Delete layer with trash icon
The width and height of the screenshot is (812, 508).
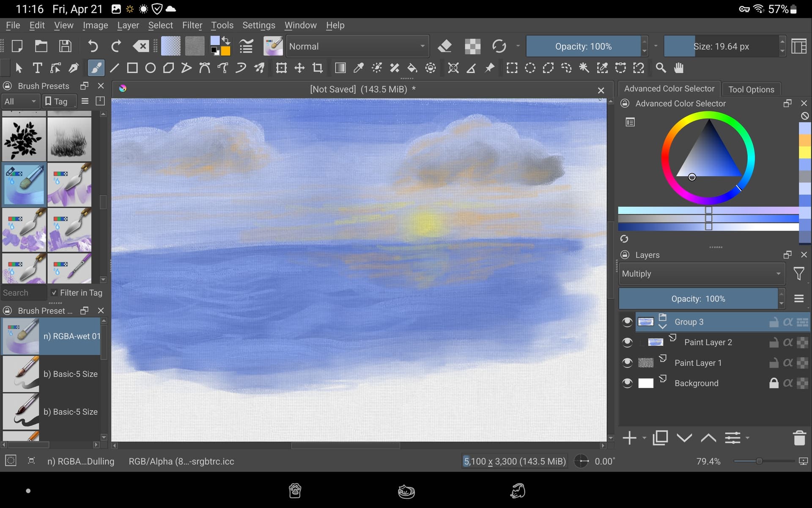[799, 438]
